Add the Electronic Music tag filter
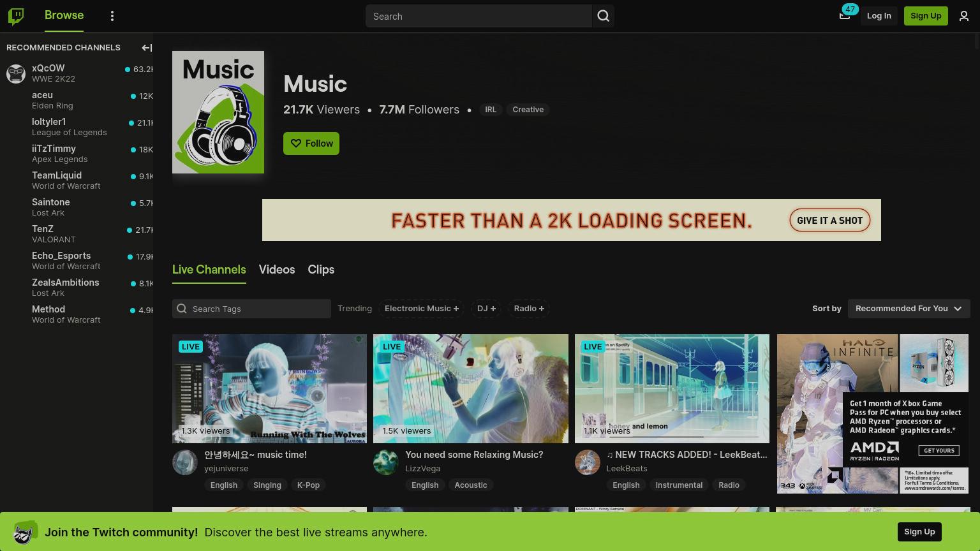 coord(422,309)
